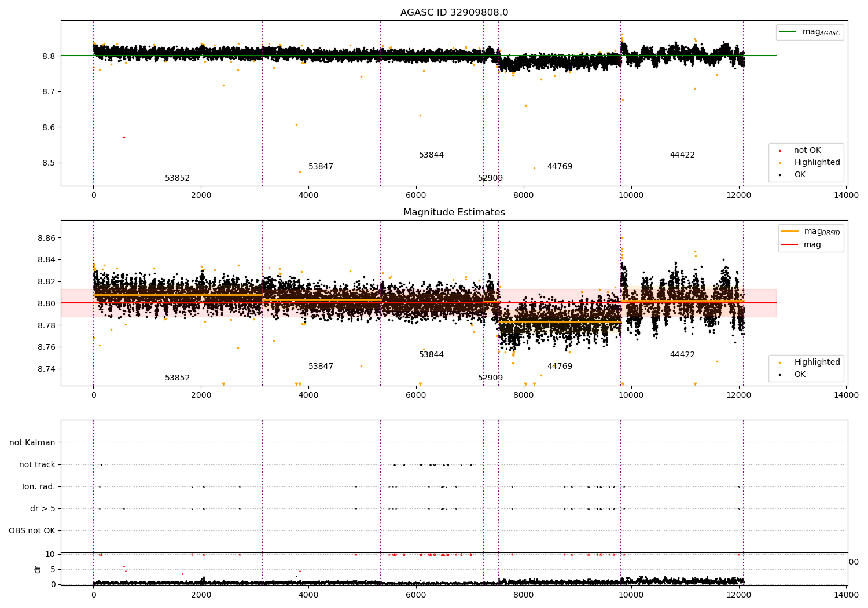Click the 5 tick on the dr axis
Image resolution: width=868 pixels, height=608 pixels.
[x=53, y=569]
